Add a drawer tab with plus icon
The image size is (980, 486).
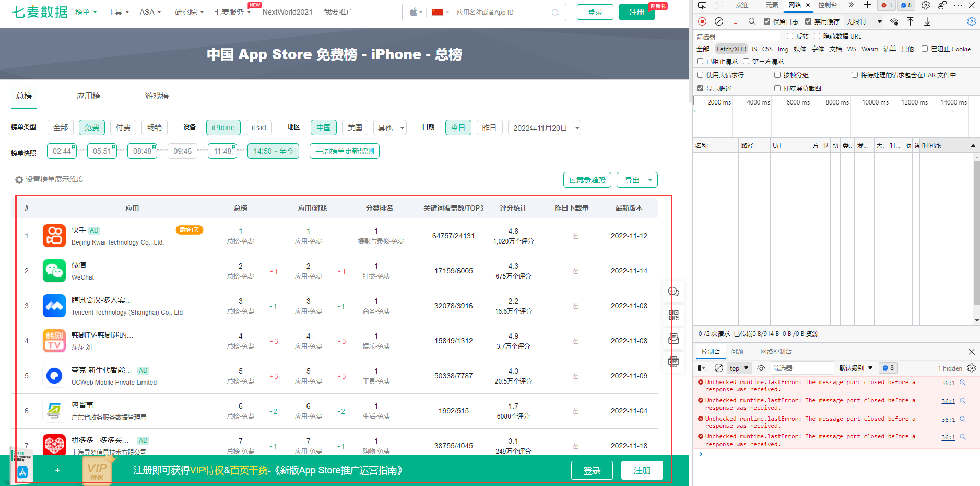pyautogui.click(x=812, y=351)
